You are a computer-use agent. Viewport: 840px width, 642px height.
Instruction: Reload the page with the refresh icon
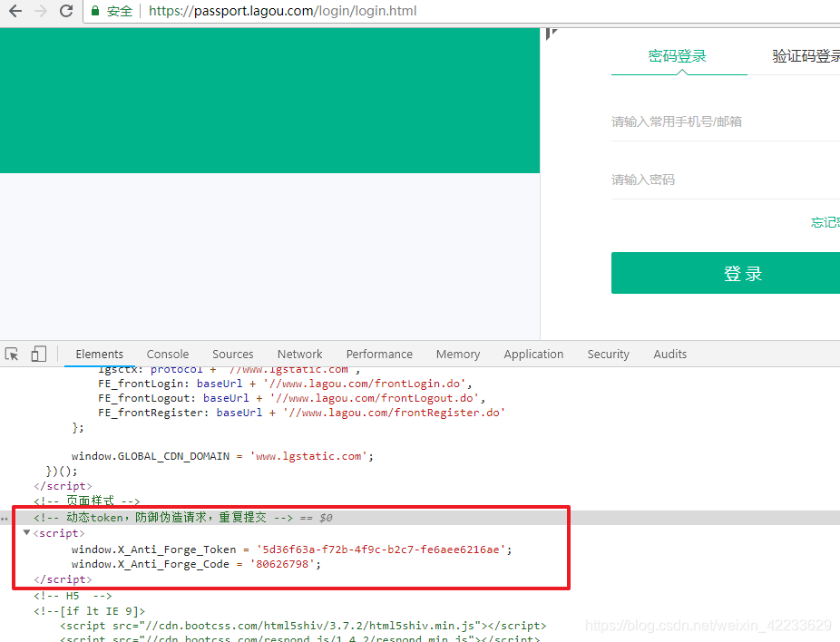66,11
